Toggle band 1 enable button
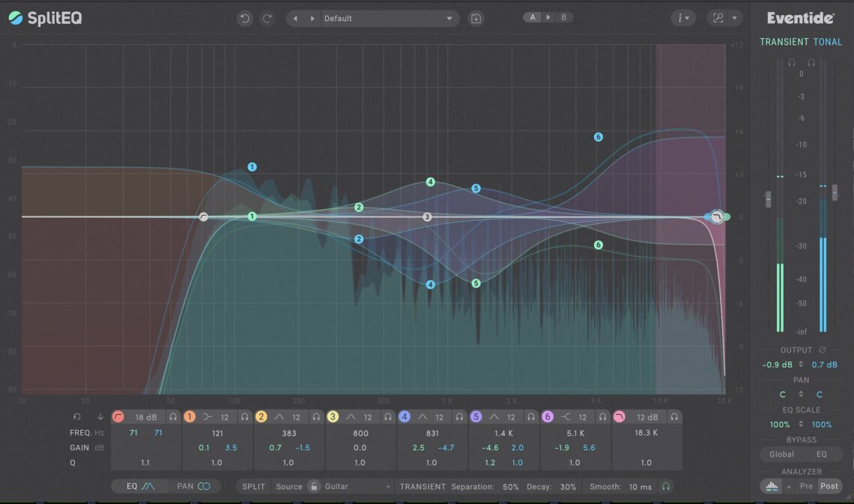 click(x=189, y=416)
